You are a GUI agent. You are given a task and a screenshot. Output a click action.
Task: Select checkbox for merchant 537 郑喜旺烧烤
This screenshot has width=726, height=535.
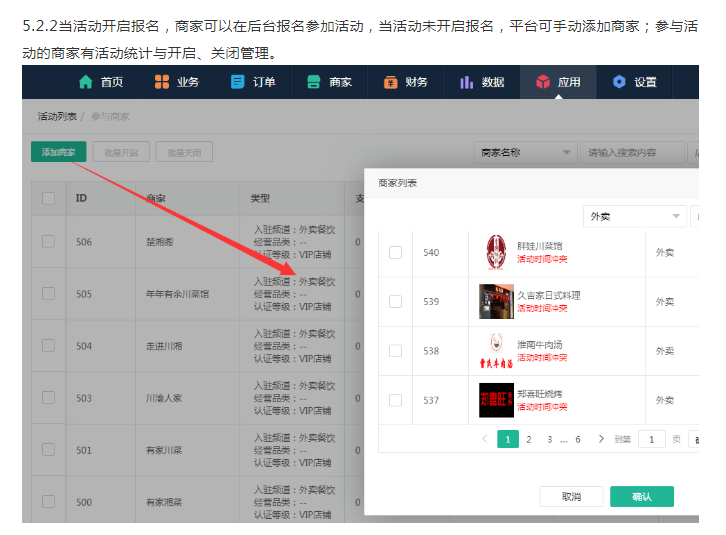point(395,400)
